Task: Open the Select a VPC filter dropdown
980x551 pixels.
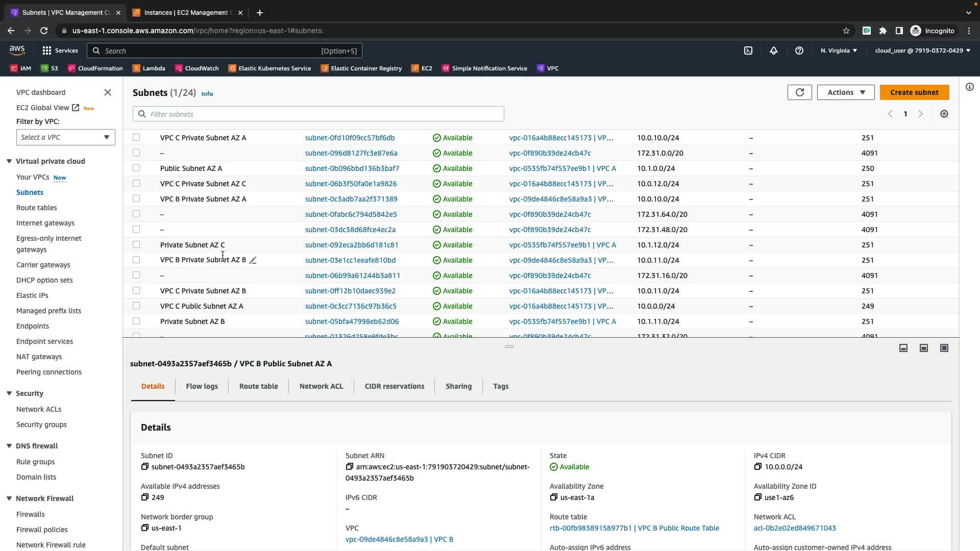Action: (65, 137)
